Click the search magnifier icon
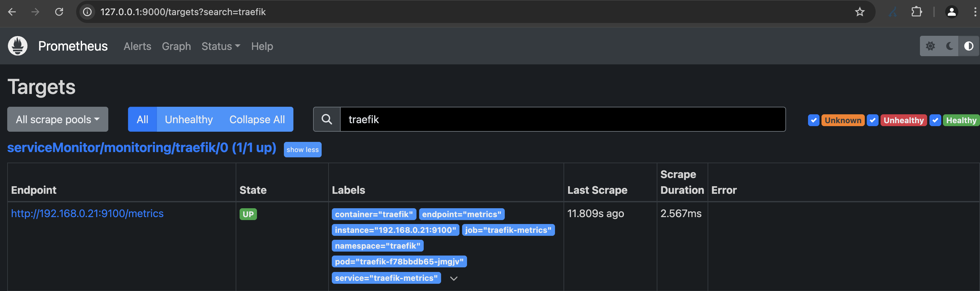Screen dimensions: 980x291 tap(327, 120)
